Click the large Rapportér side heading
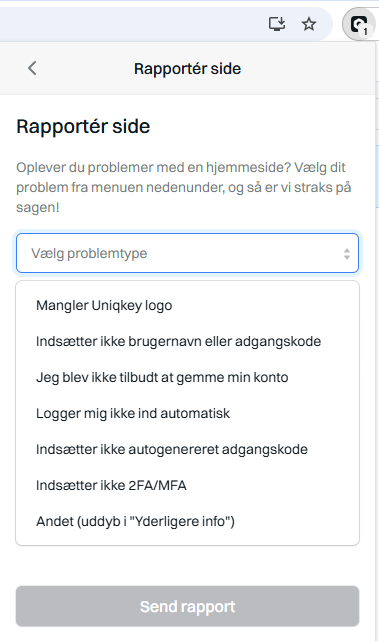The height and width of the screenshot is (641, 379). [x=83, y=126]
